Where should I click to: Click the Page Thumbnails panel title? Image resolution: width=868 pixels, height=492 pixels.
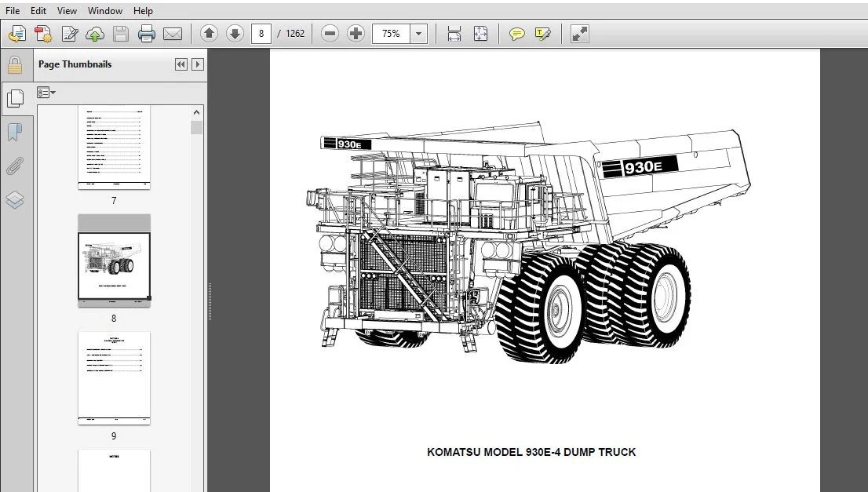point(75,64)
